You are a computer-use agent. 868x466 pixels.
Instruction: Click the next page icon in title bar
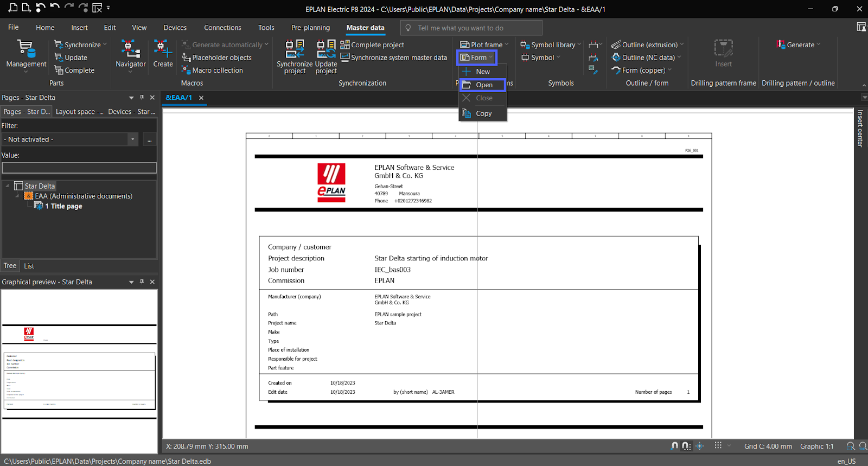point(25,8)
